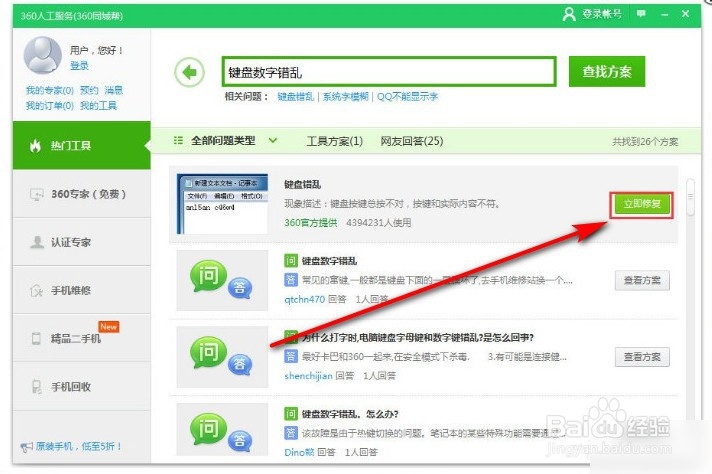Click the dropdown chevron next to 全部问题类型

point(272,141)
